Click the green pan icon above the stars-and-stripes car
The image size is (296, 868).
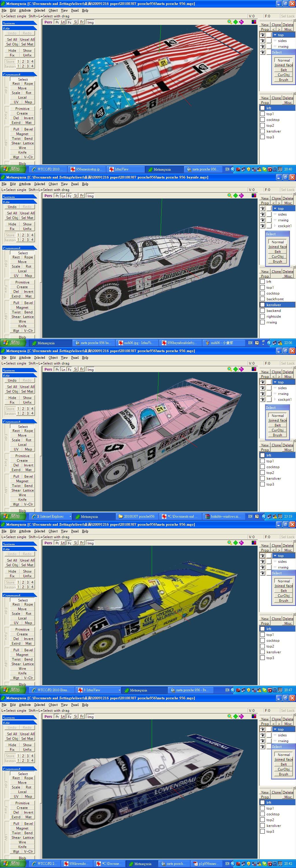(235, 22)
